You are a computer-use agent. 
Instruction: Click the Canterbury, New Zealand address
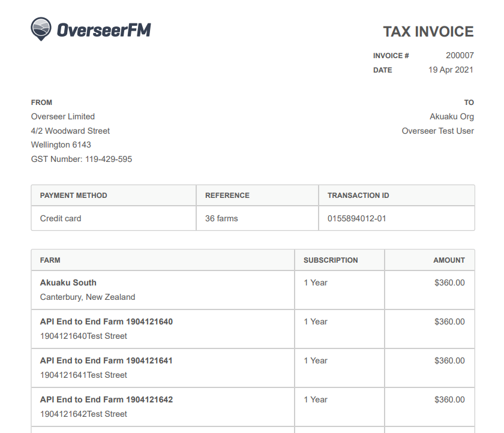[88, 297]
